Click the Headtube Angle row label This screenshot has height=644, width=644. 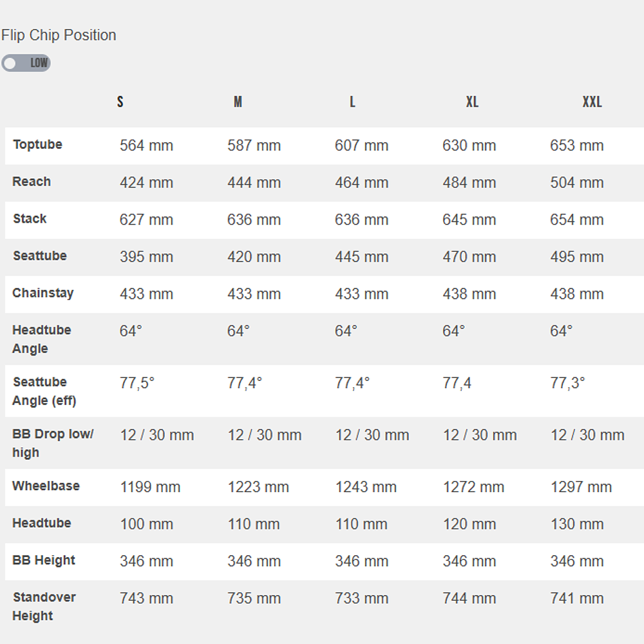(41, 339)
